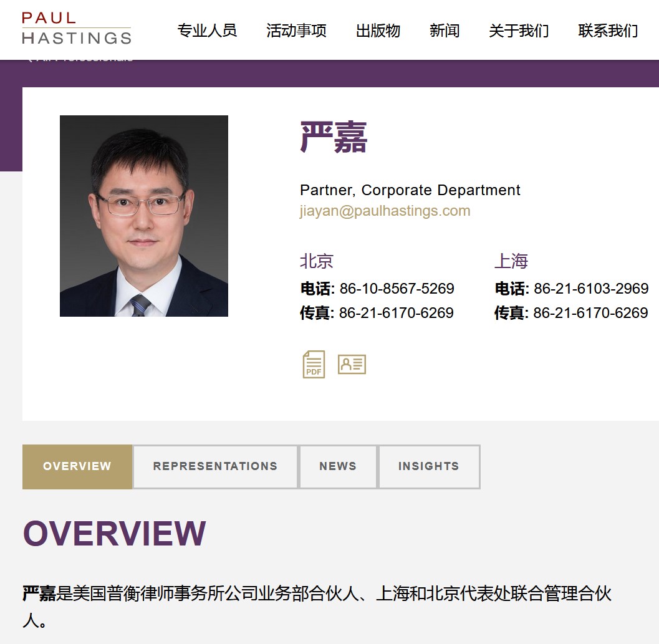Download the PDF profile icon
This screenshot has height=644, width=659.
314,365
